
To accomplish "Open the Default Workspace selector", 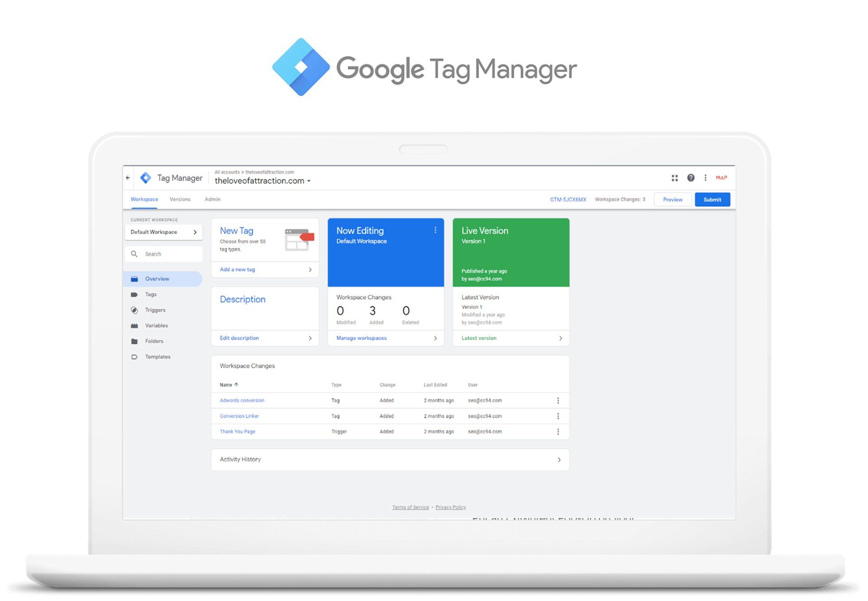I will [164, 232].
